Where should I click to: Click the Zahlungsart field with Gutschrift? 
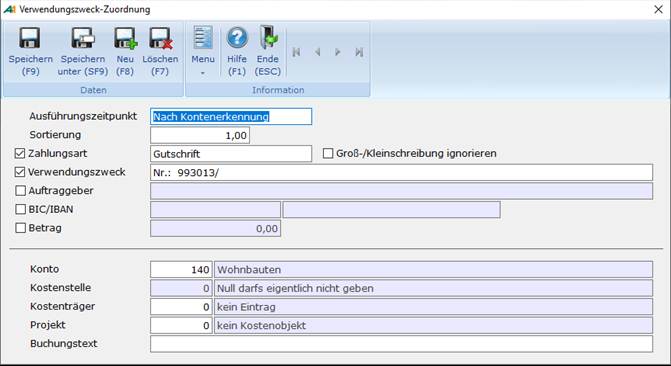[231, 154]
